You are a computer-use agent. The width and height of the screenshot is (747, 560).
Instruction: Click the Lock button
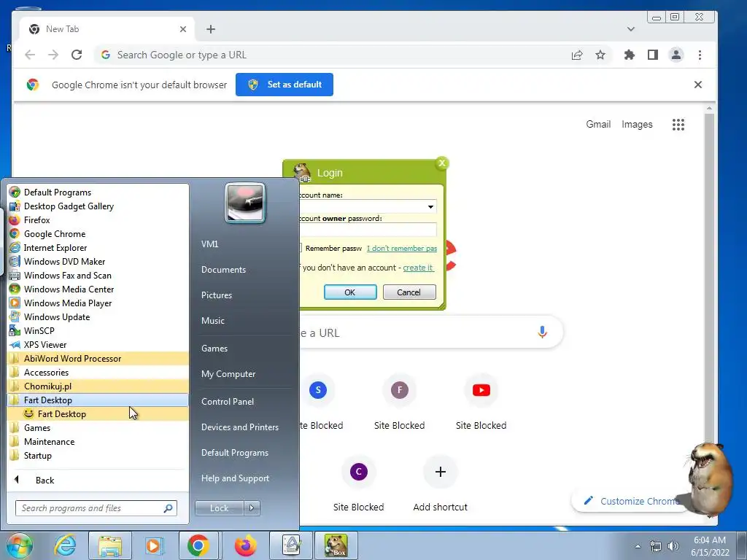(219, 508)
